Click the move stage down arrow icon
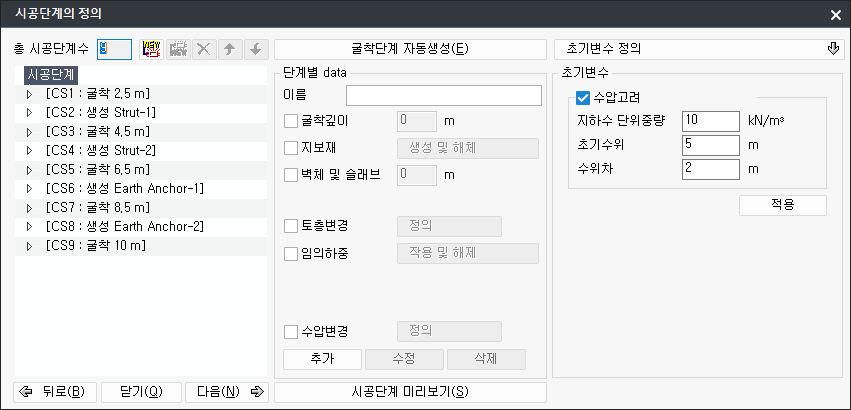Screen dimensions: 851x410 (x=255, y=48)
